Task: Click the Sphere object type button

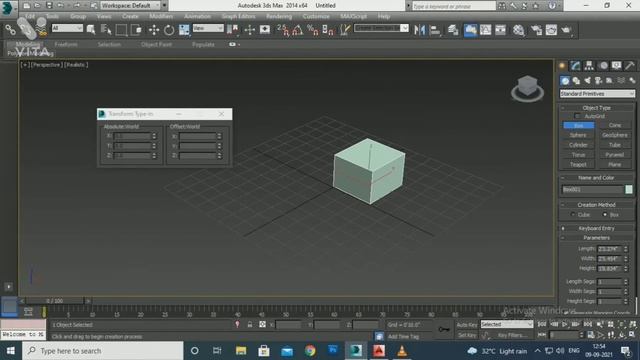Action: click(x=578, y=135)
